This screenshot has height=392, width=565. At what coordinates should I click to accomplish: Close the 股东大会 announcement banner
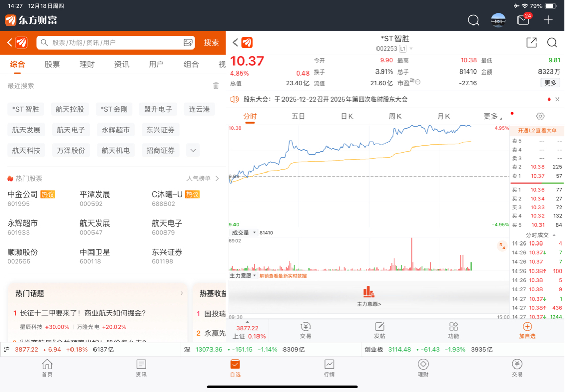pyautogui.click(x=557, y=100)
